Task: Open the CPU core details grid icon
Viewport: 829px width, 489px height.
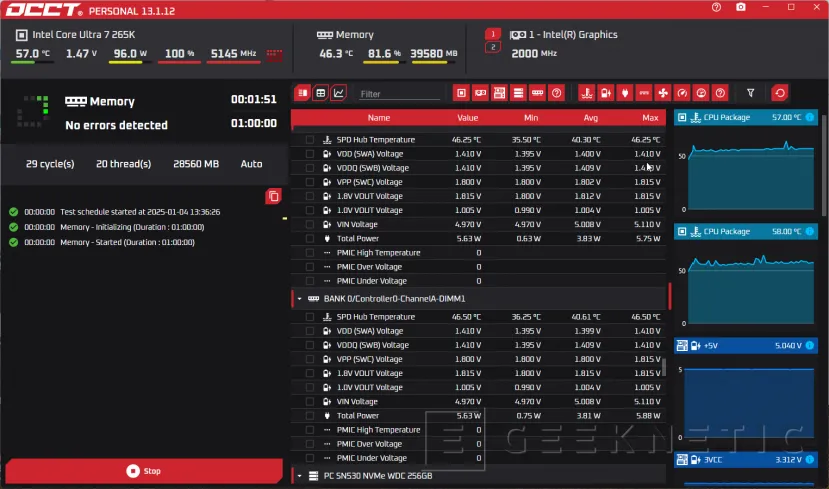Action: point(274,54)
